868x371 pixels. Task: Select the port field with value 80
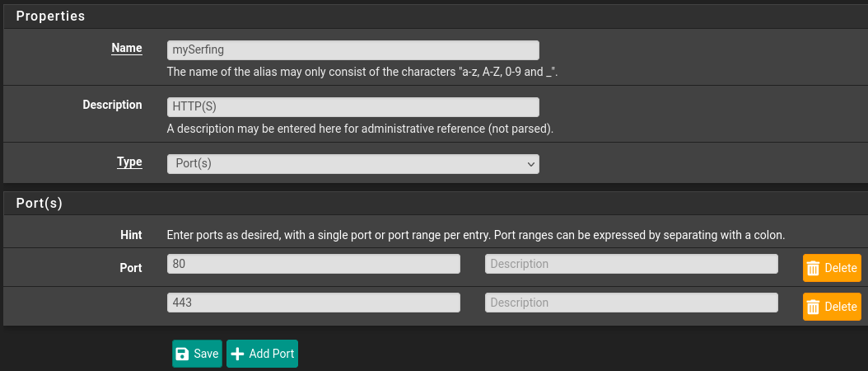click(x=313, y=264)
